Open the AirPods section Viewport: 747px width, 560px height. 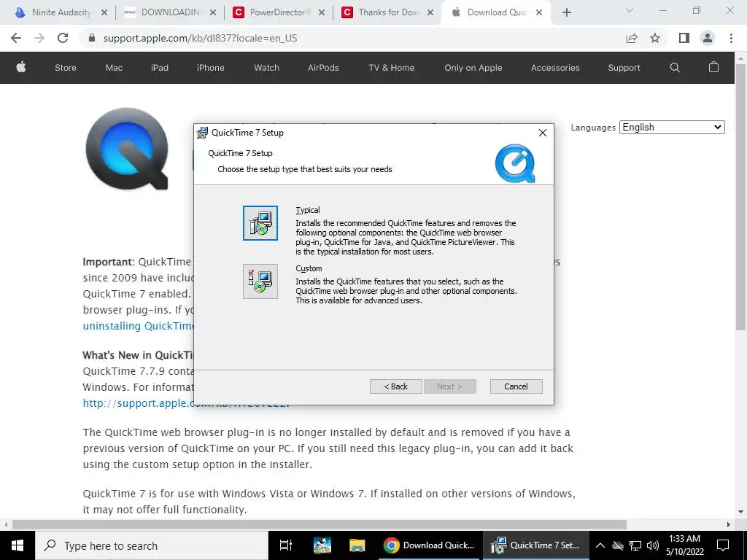tap(323, 68)
